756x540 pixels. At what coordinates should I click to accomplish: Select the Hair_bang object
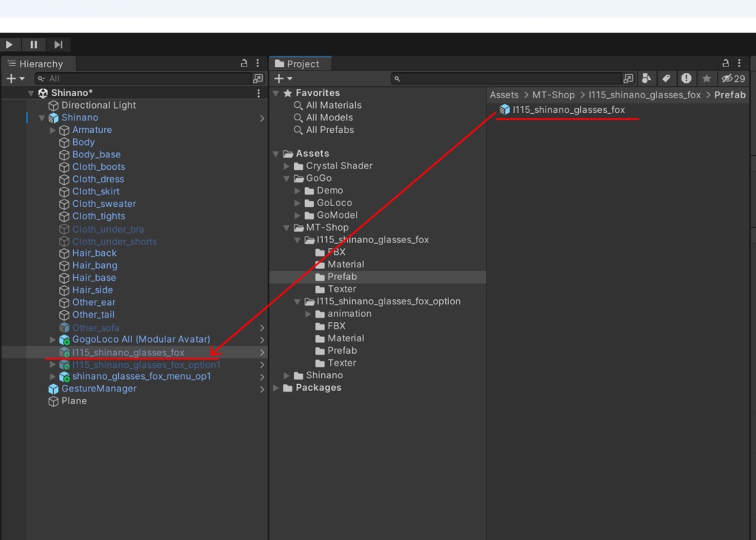pos(94,265)
